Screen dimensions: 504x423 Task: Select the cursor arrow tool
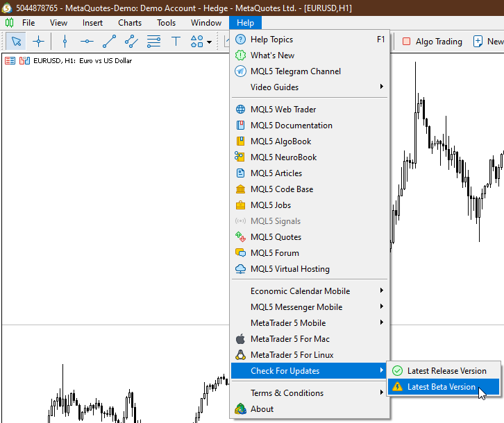(x=16, y=42)
